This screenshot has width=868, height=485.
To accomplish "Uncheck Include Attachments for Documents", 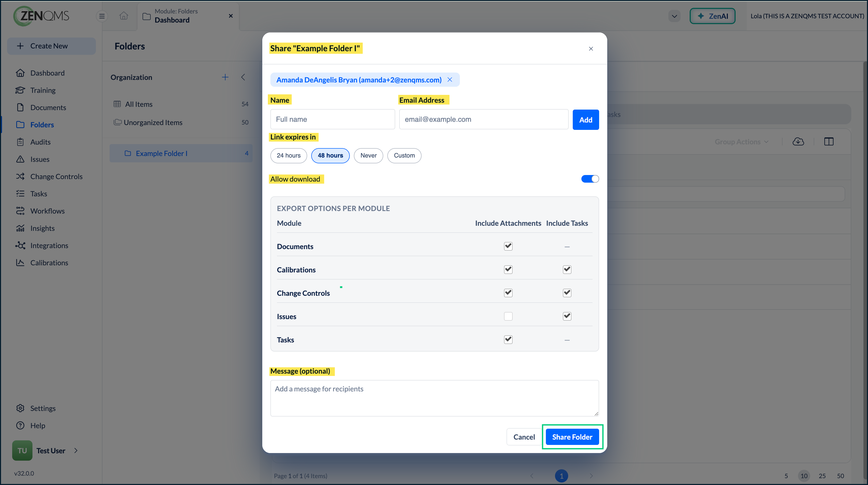I will [x=508, y=246].
